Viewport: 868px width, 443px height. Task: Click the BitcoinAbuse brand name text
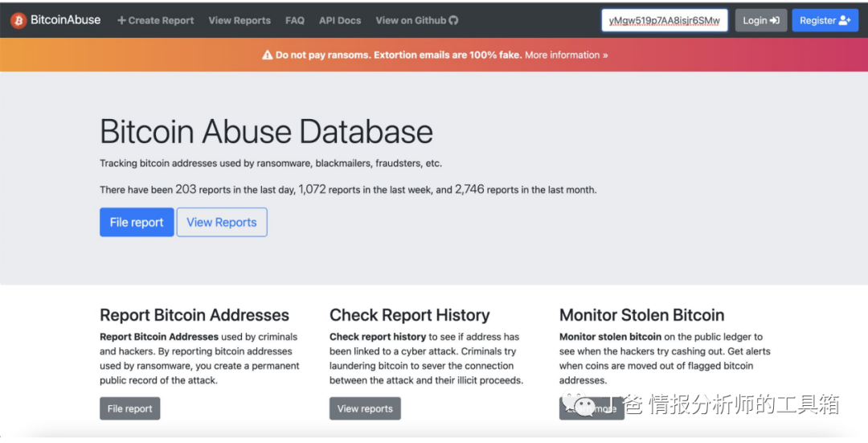point(66,20)
